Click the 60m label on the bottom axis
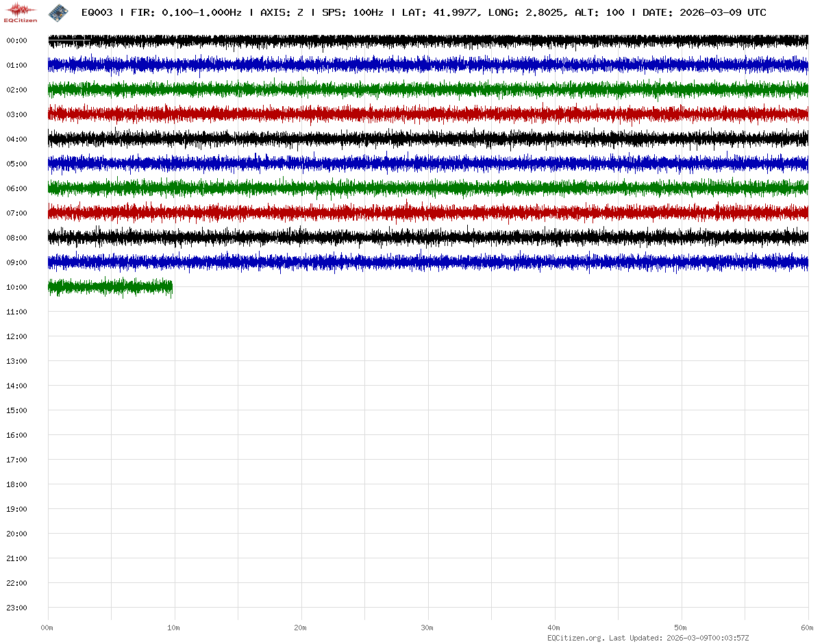Image resolution: width=822 pixels, height=644 pixels. click(808, 628)
